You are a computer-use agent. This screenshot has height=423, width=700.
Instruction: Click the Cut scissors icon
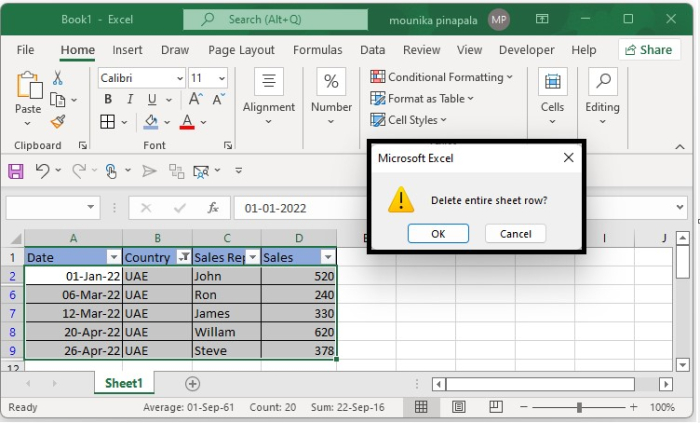pos(58,78)
